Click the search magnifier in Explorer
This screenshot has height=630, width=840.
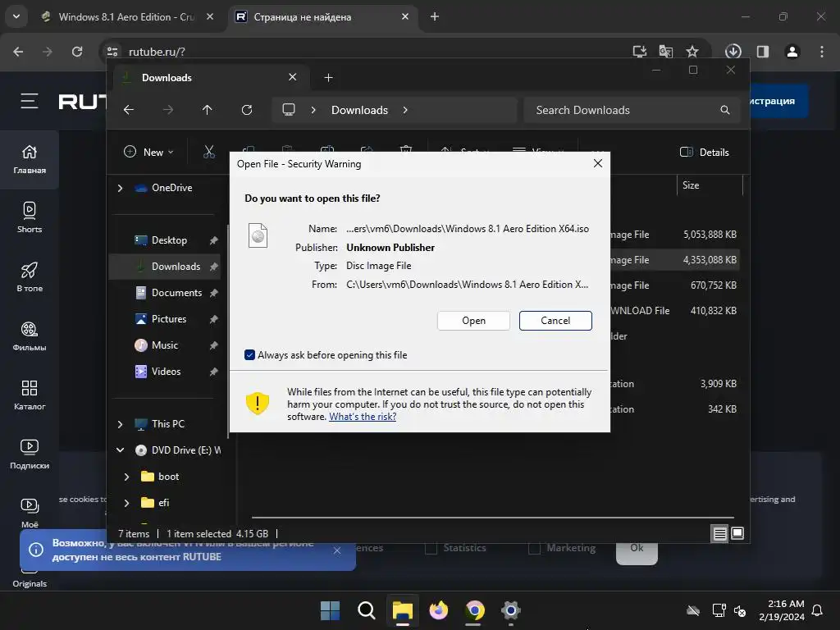725,110
